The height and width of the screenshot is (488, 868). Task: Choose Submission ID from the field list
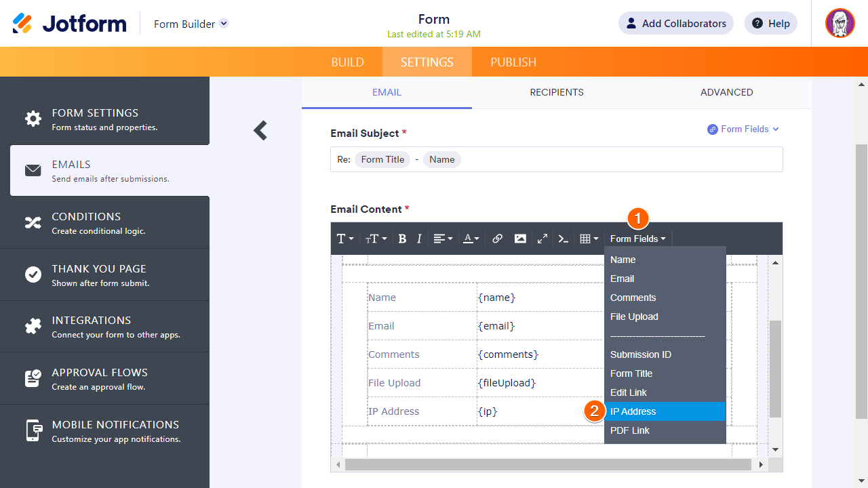pyautogui.click(x=641, y=354)
